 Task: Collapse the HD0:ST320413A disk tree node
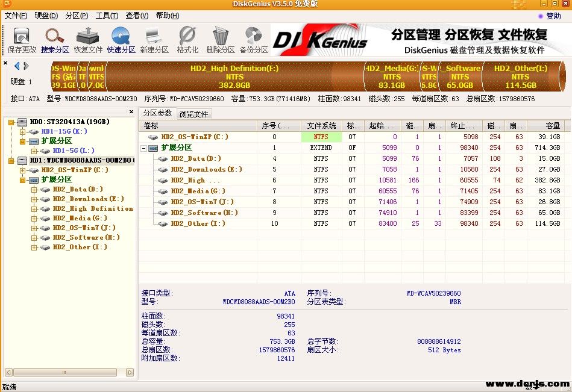[x=11, y=122]
